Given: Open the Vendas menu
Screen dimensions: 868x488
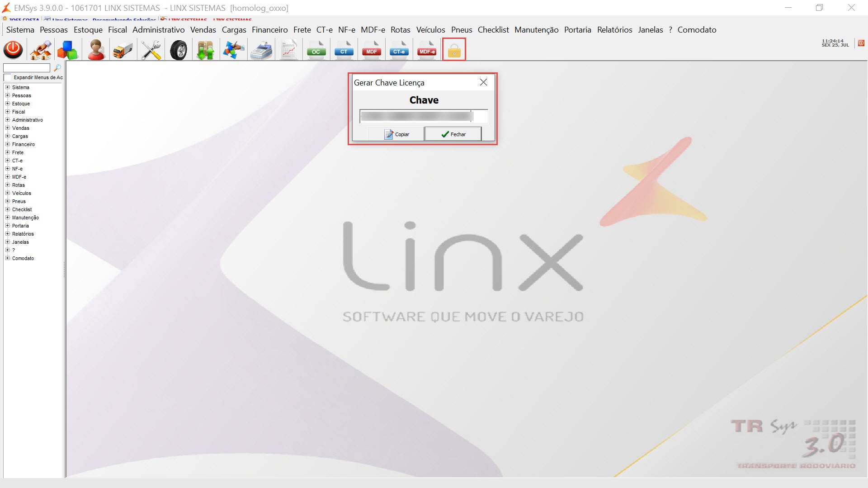Looking at the screenshot, I should 203,30.
